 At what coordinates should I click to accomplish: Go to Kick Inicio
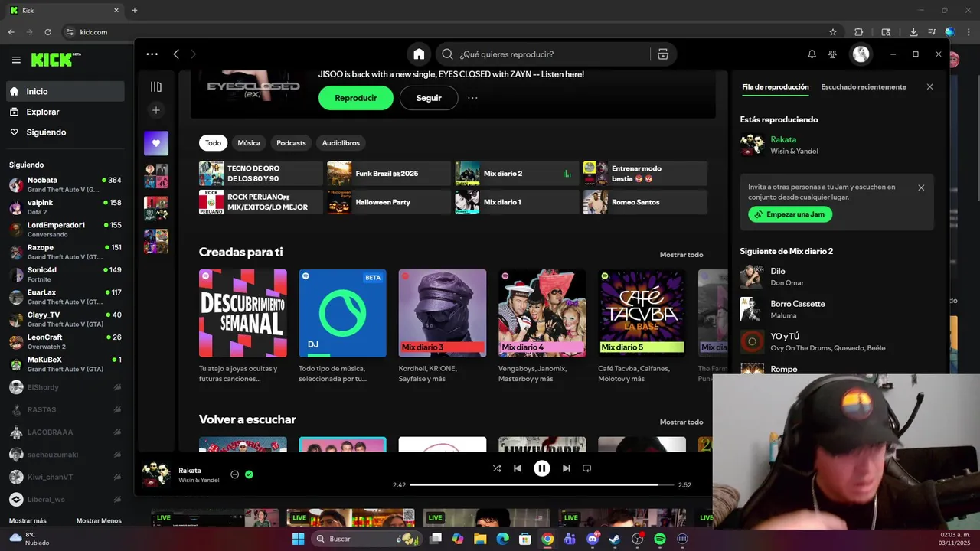(65, 91)
